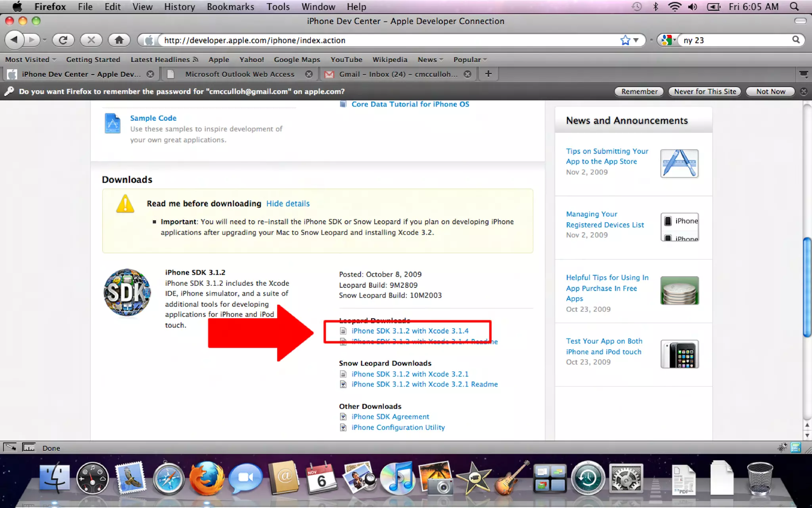Open new tab with plus button
The image size is (812, 508).
[488, 74]
